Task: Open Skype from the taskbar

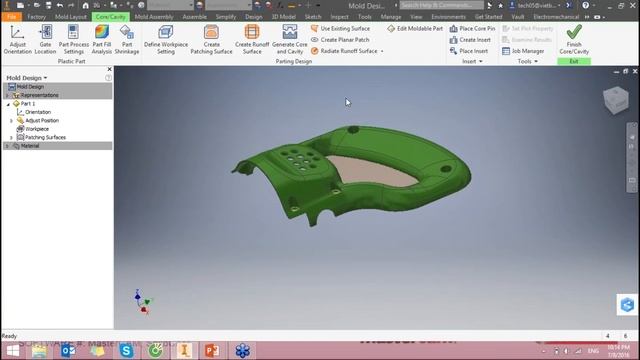Action: click(126, 351)
